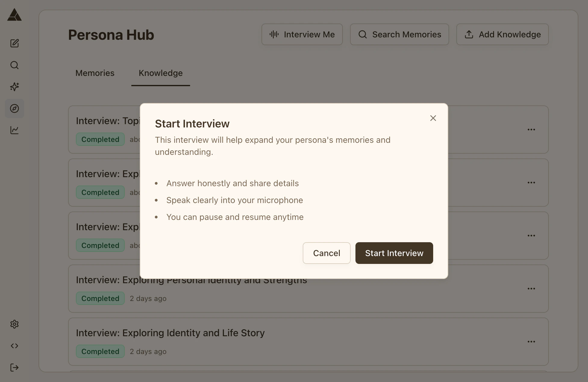
Task: Close the Start Interview dialog with the X
Action: click(x=433, y=118)
